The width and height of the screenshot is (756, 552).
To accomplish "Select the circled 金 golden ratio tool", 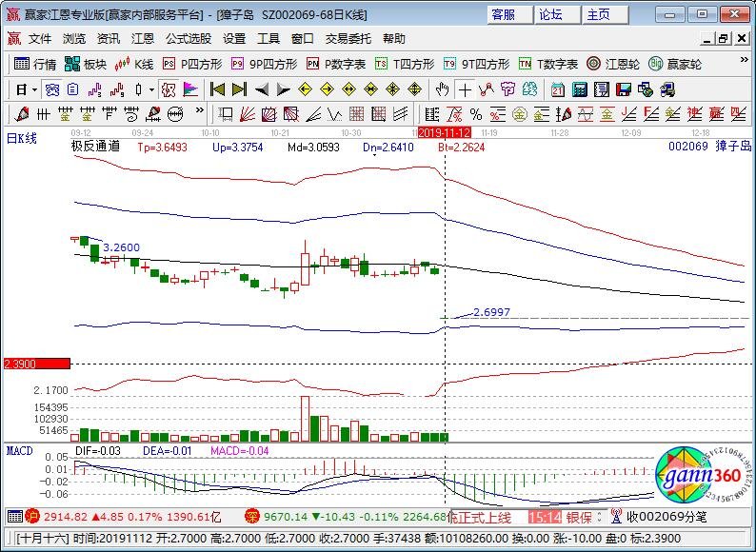I will (519, 115).
